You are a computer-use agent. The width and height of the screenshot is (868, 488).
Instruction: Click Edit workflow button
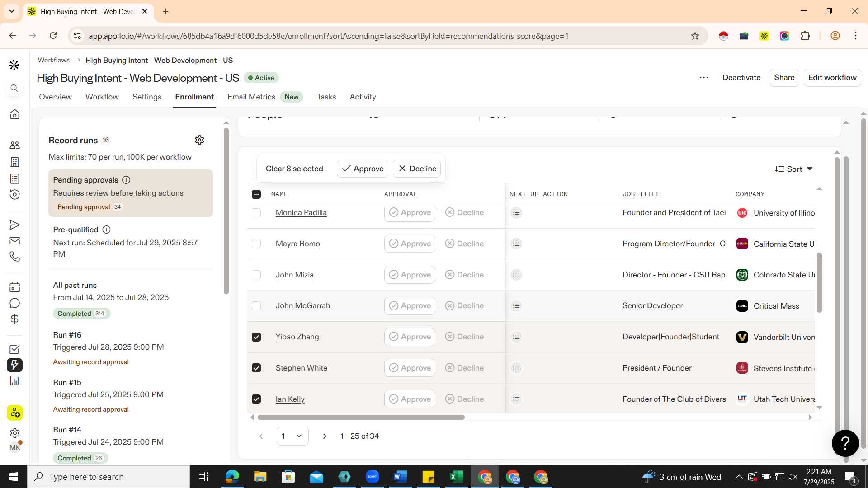coord(832,77)
